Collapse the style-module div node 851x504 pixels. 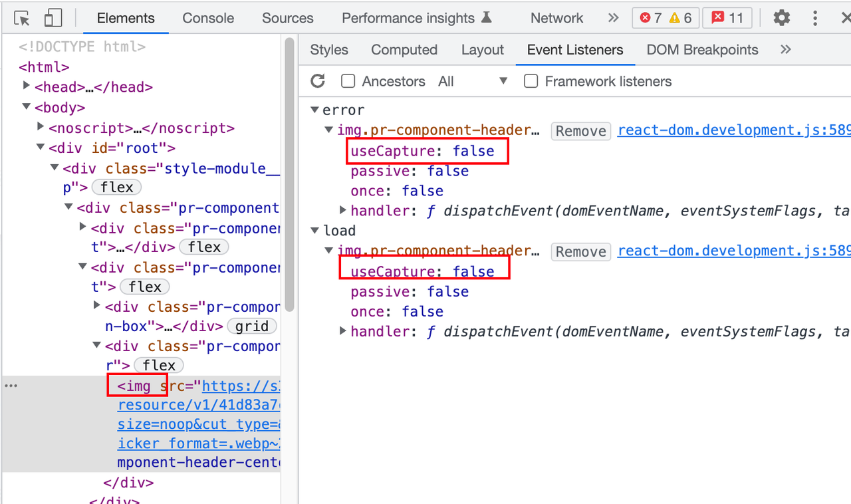pyautogui.click(x=55, y=168)
